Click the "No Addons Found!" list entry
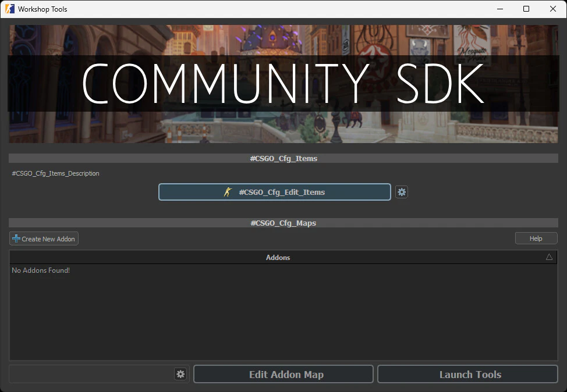Screen dimensions: 567x392 41,270
